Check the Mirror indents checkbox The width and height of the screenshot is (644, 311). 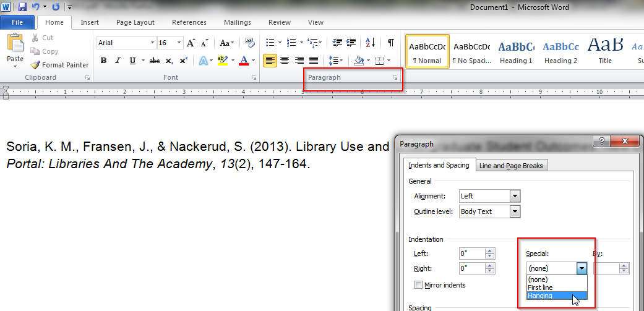419,285
